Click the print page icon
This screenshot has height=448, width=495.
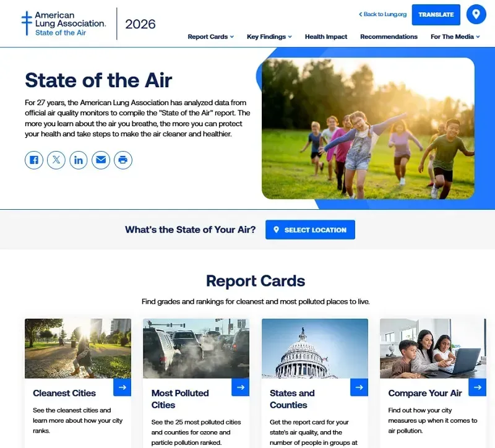click(123, 160)
